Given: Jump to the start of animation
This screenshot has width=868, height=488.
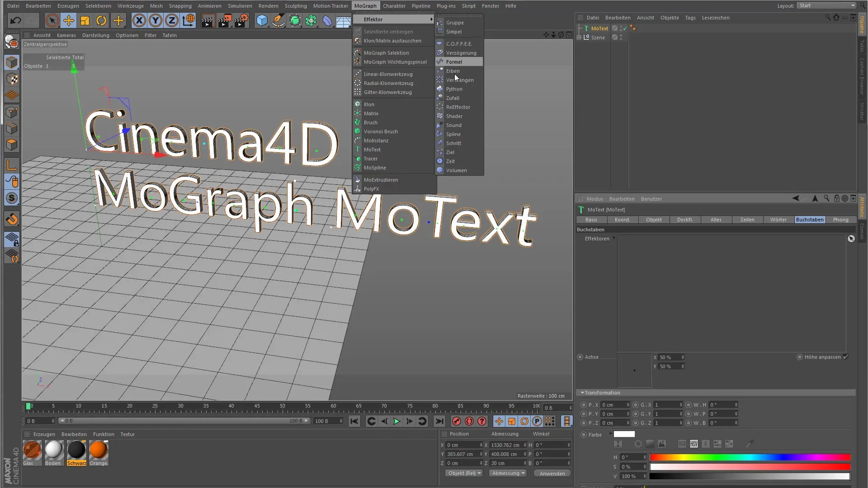Looking at the screenshot, I should (354, 421).
